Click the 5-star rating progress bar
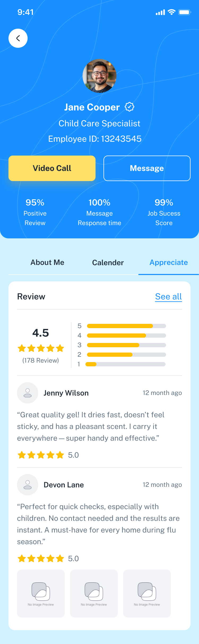Screen dimensions: 199x644 point(126,326)
